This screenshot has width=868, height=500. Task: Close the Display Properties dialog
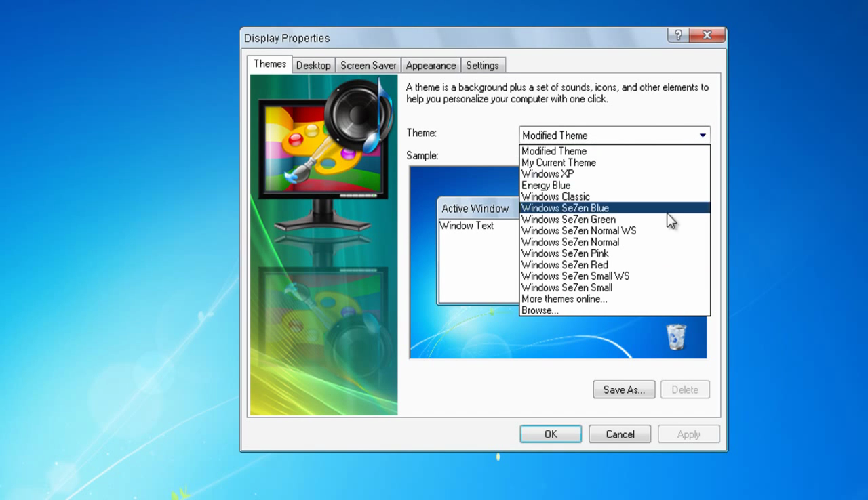click(x=707, y=35)
